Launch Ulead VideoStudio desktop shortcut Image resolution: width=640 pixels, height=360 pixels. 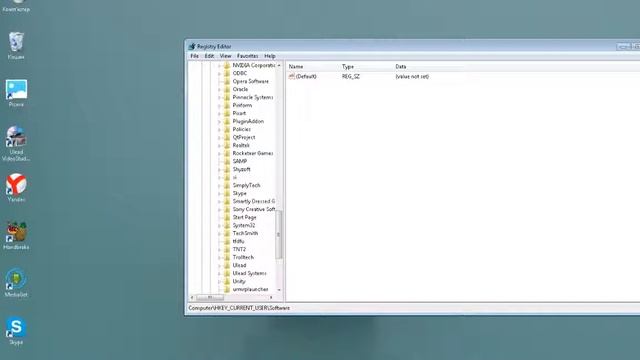pos(16,137)
